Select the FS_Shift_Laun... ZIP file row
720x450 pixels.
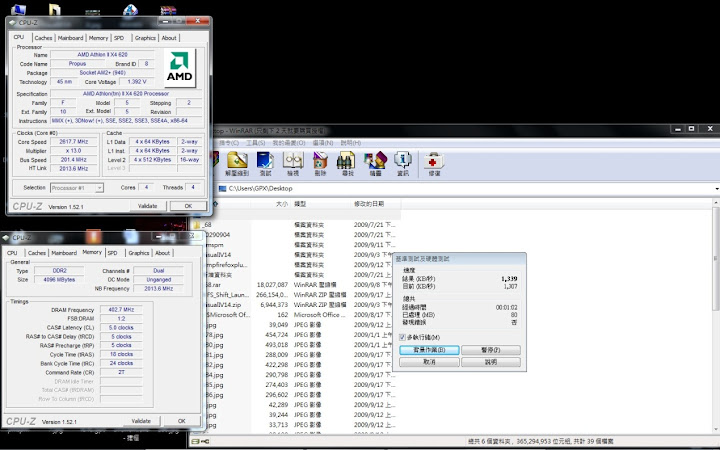click(298, 295)
